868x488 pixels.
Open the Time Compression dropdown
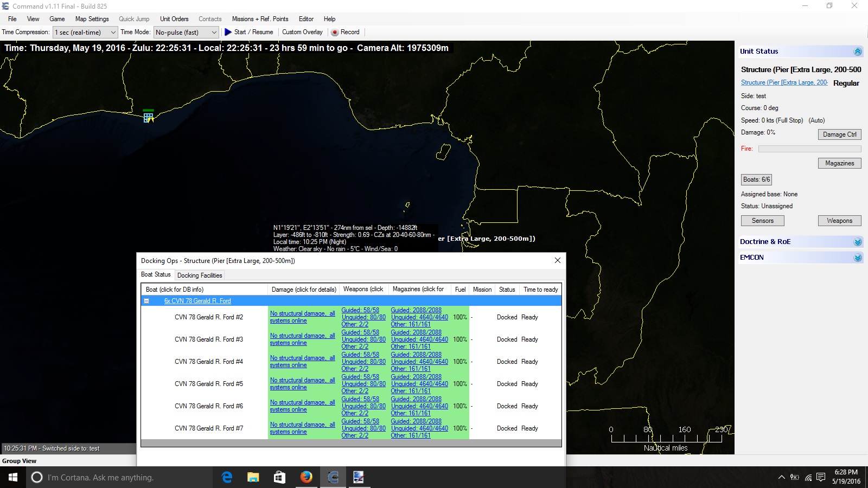[x=85, y=33]
